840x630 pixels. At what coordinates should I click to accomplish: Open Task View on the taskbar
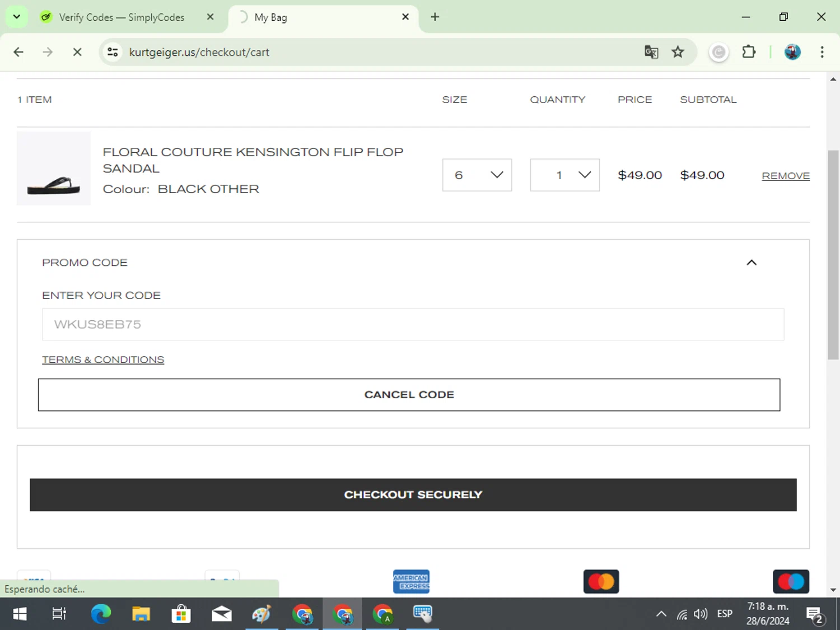59,614
